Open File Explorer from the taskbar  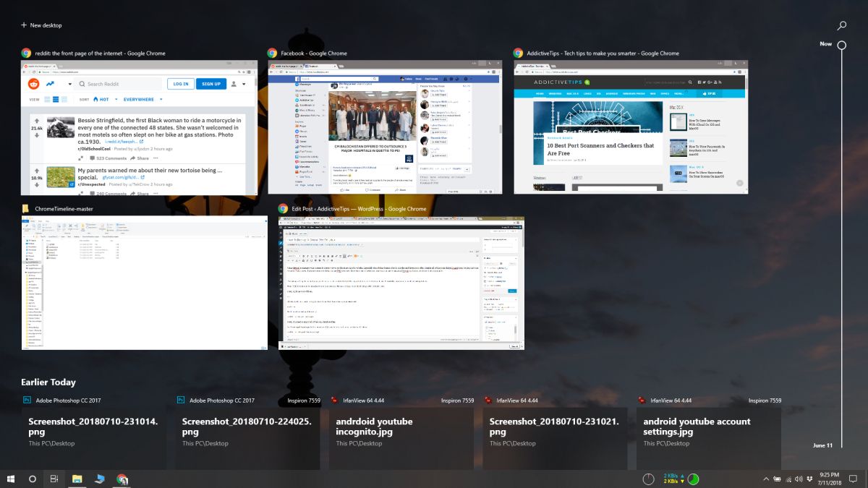pyautogui.click(x=77, y=479)
